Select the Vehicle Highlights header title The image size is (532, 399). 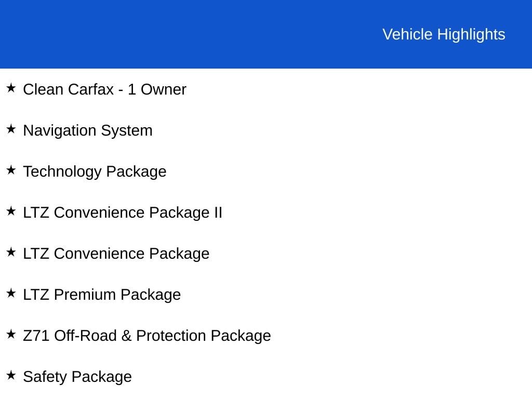444,35
